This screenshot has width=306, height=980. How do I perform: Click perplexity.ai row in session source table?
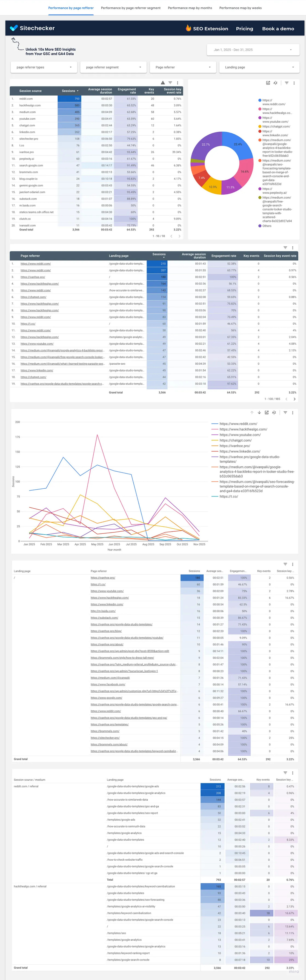[x=96, y=159]
